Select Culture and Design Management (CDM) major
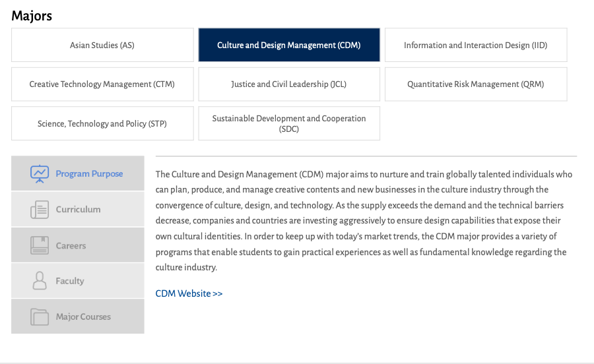 tap(289, 45)
